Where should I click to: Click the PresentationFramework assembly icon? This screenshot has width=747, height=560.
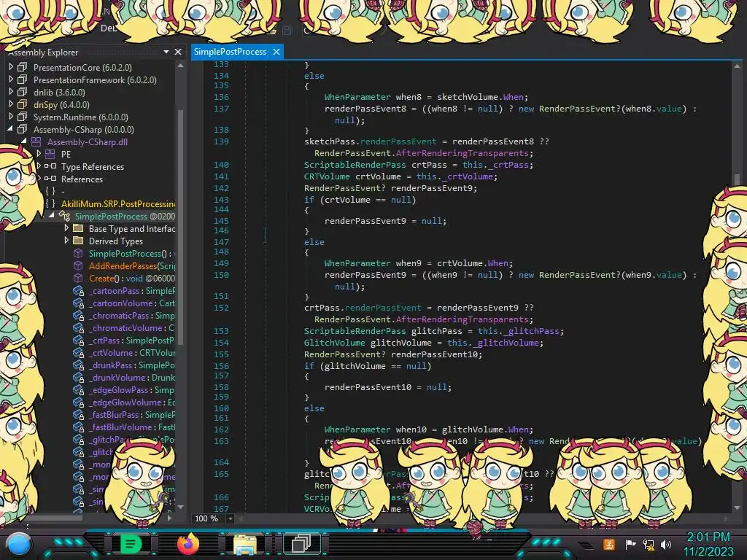23,79
